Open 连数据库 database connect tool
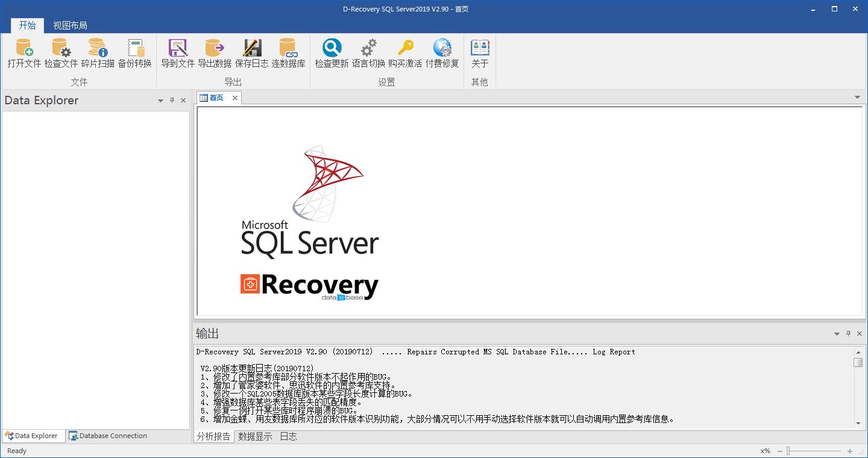Viewport: 868px width, 458px height. click(x=288, y=53)
